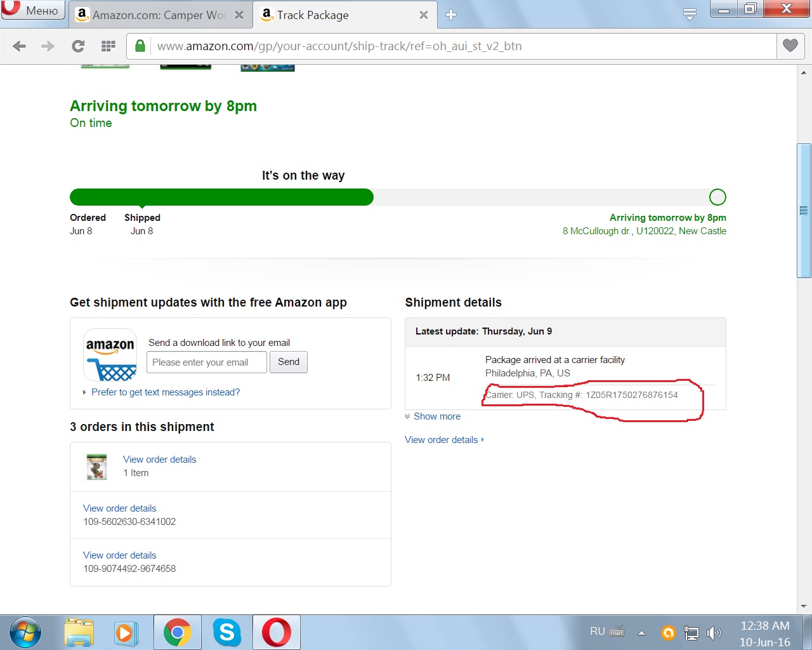Go forward to next page
Screen dimensions: 812x650
[48, 46]
